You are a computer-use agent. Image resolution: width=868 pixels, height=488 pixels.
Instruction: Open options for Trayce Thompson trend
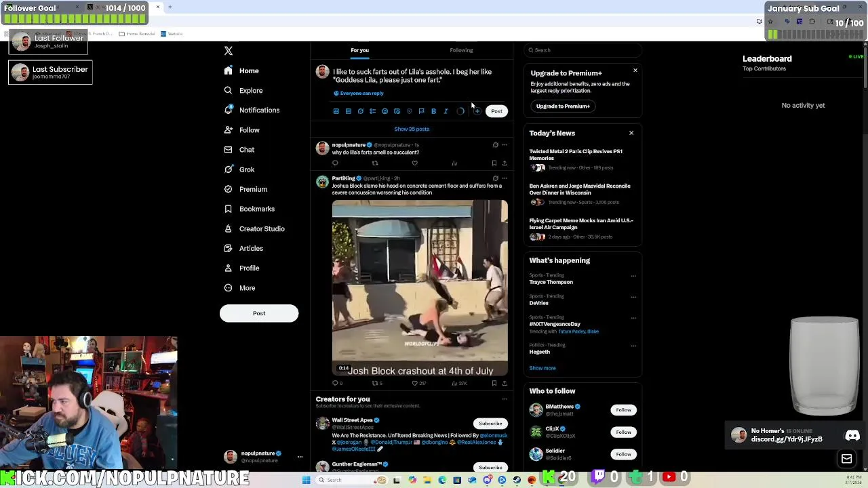[x=633, y=276]
